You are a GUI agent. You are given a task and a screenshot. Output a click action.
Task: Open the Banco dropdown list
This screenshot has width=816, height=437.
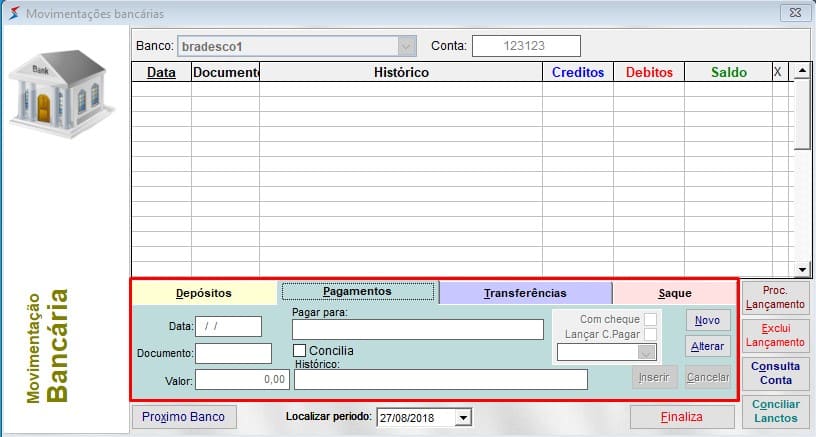point(406,46)
